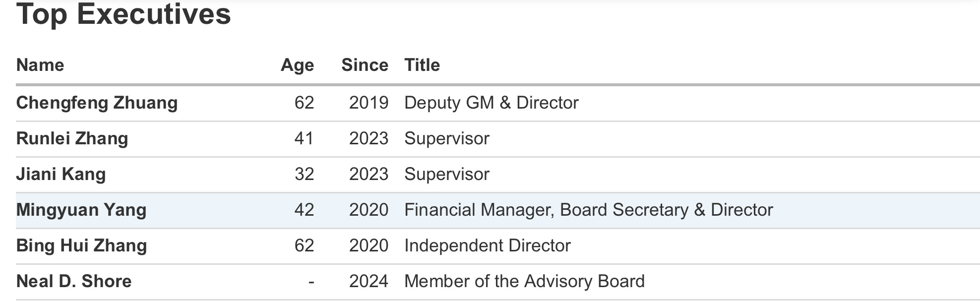Click Runlei Zhang's Supervisor title
The height and width of the screenshot is (302, 980).
pyautogui.click(x=446, y=138)
